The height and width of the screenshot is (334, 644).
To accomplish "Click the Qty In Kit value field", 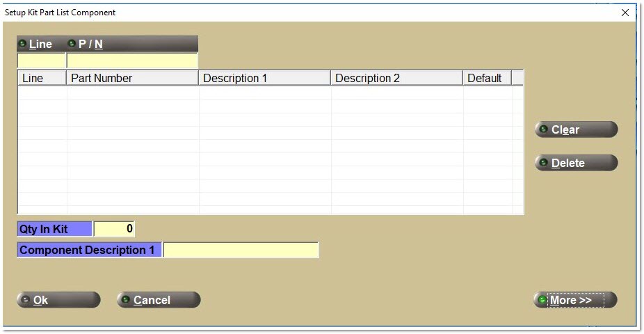I will (114, 229).
